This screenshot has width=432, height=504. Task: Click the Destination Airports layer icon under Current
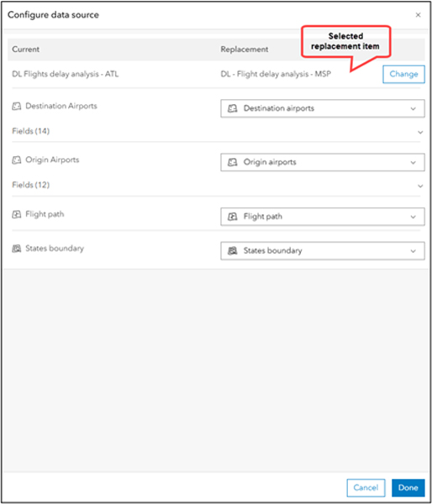[x=17, y=106]
